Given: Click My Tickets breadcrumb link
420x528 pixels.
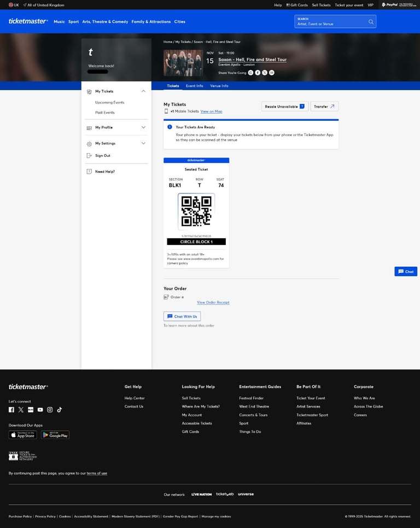Looking at the screenshot, I should [183, 42].
